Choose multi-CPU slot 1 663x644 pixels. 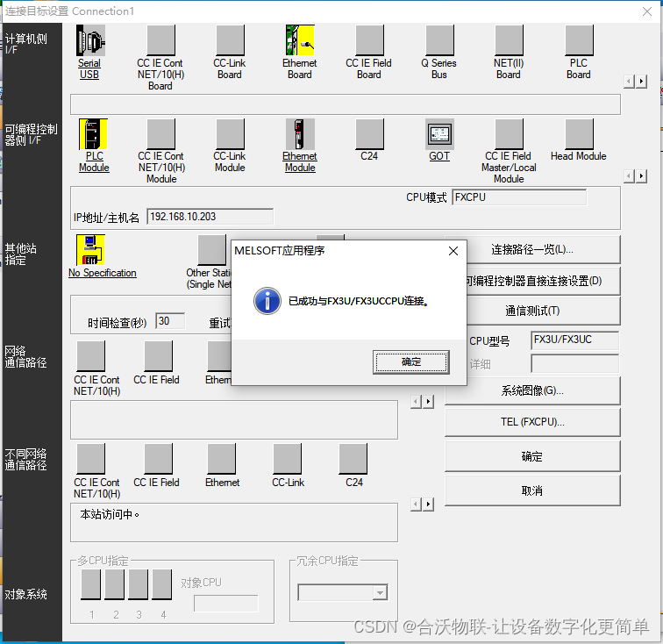pos(90,584)
